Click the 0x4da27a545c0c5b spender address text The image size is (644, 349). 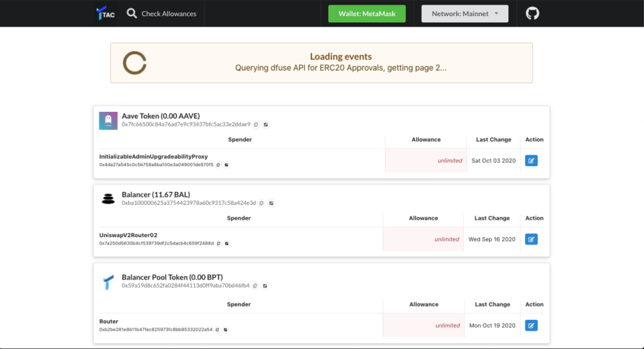tap(156, 165)
